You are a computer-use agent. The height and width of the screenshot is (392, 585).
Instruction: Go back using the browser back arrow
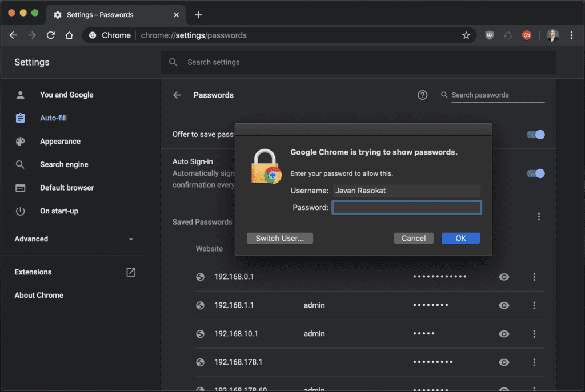coord(14,35)
